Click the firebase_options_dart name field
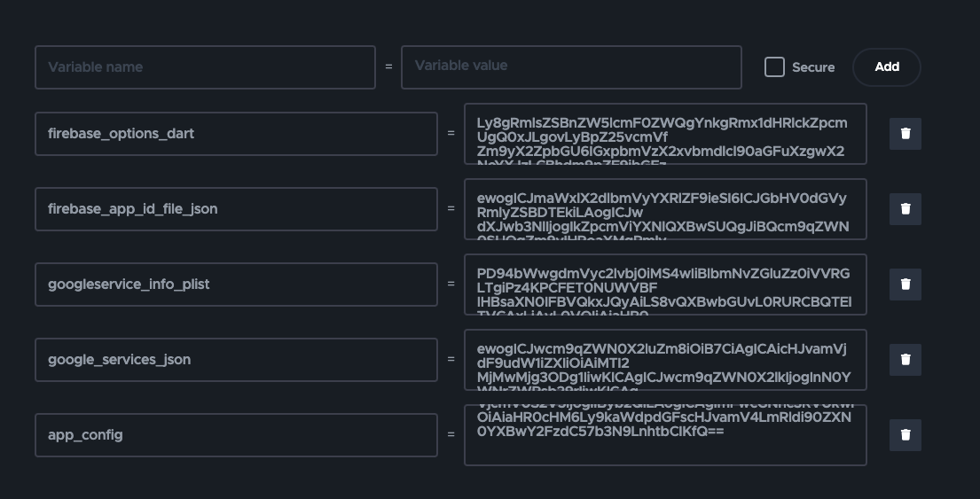The image size is (980, 499). 236,134
